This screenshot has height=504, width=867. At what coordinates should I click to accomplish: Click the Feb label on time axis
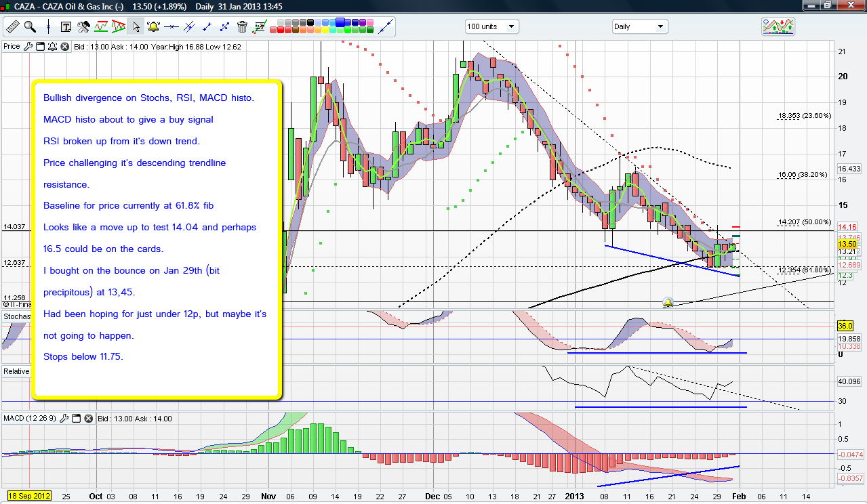[x=738, y=496]
